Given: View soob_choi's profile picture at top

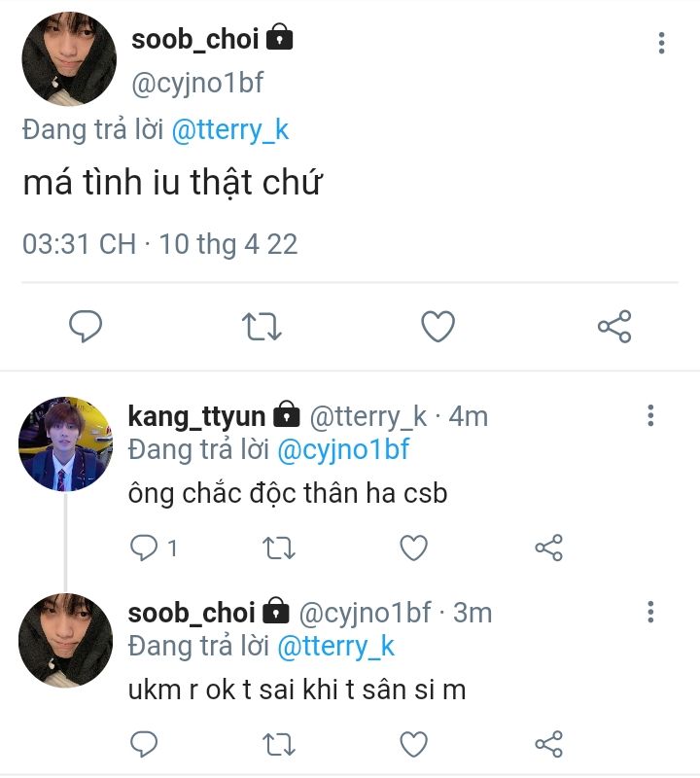Looking at the screenshot, I should click(69, 58).
